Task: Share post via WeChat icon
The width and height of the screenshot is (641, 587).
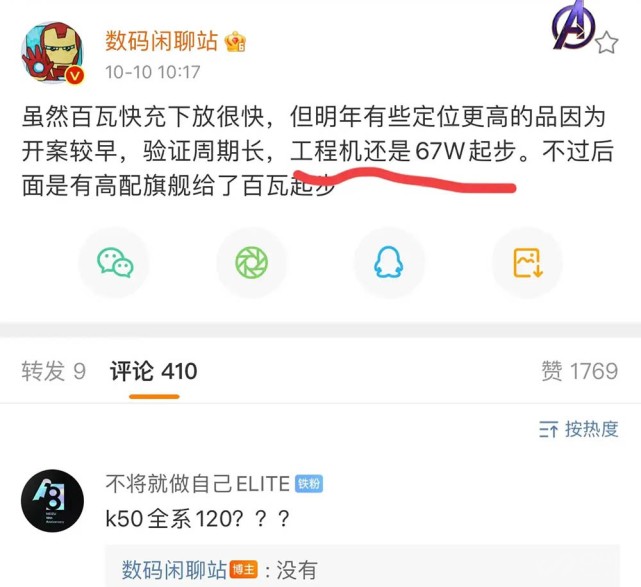Action: click(115, 263)
